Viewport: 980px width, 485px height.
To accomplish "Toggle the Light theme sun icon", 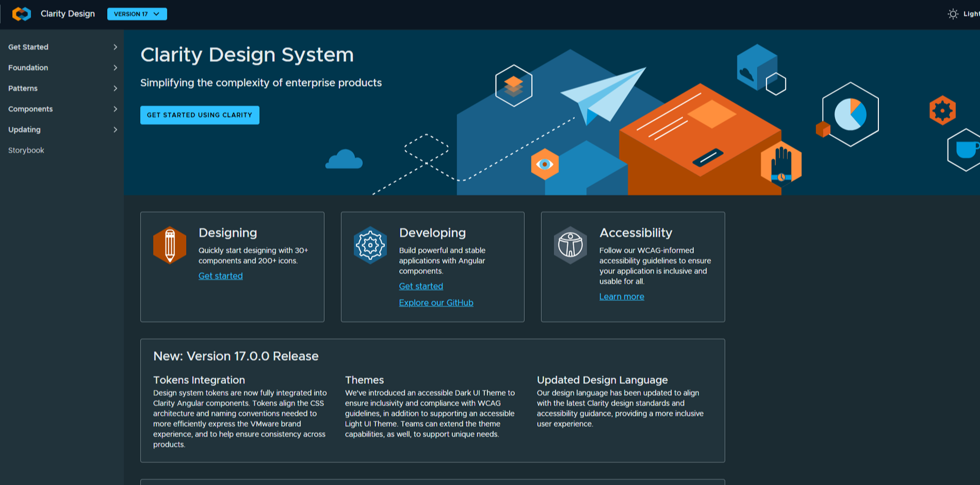I will (x=953, y=14).
